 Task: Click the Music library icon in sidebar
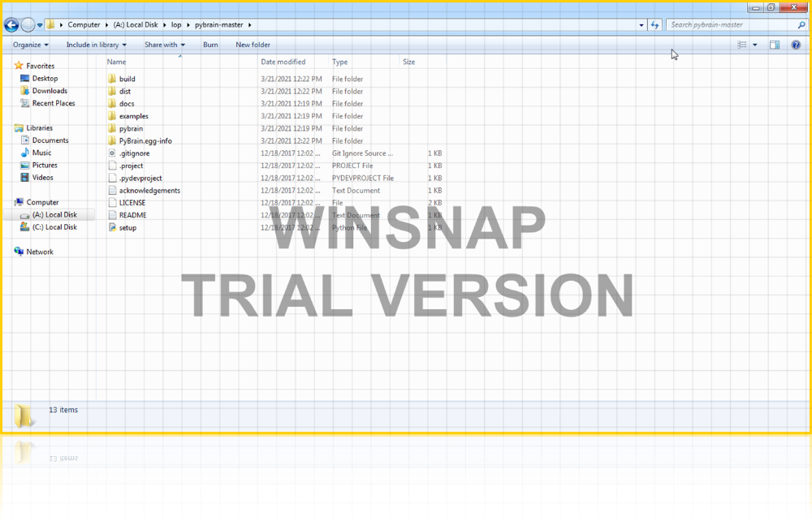(x=25, y=153)
